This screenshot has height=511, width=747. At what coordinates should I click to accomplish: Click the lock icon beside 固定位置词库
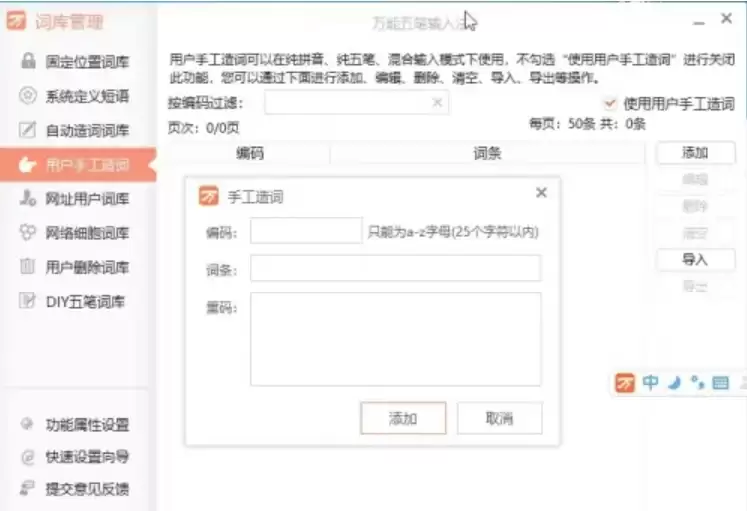28,60
